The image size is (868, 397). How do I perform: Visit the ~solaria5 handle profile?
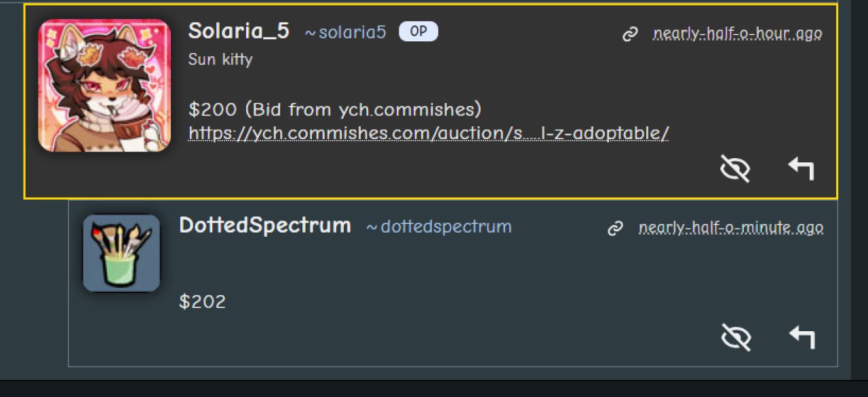click(x=345, y=32)
